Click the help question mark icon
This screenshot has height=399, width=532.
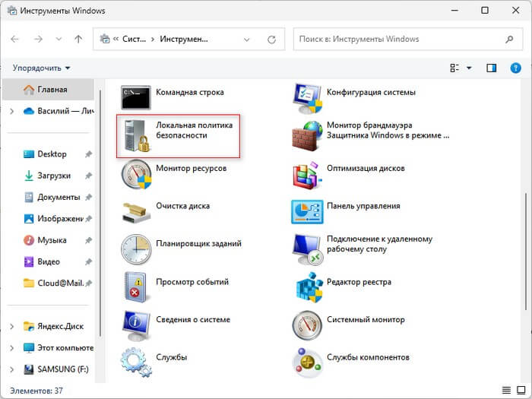tap(515, 68)
